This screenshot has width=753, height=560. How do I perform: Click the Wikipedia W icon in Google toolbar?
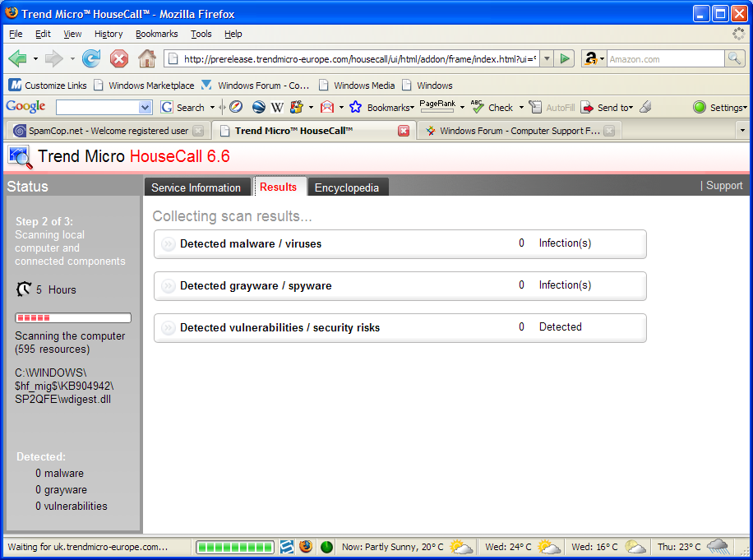tap(277, 108)
